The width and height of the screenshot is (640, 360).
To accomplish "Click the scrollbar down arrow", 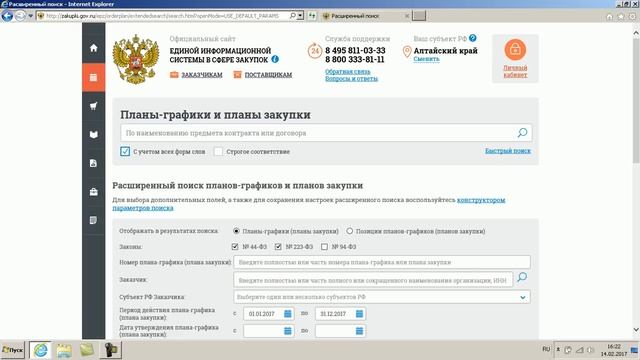I will (x=636, y=329).
